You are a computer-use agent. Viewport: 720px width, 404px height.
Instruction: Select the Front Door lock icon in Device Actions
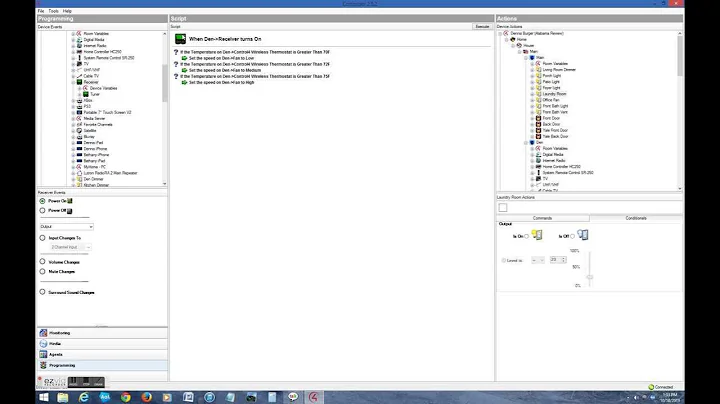539,118
